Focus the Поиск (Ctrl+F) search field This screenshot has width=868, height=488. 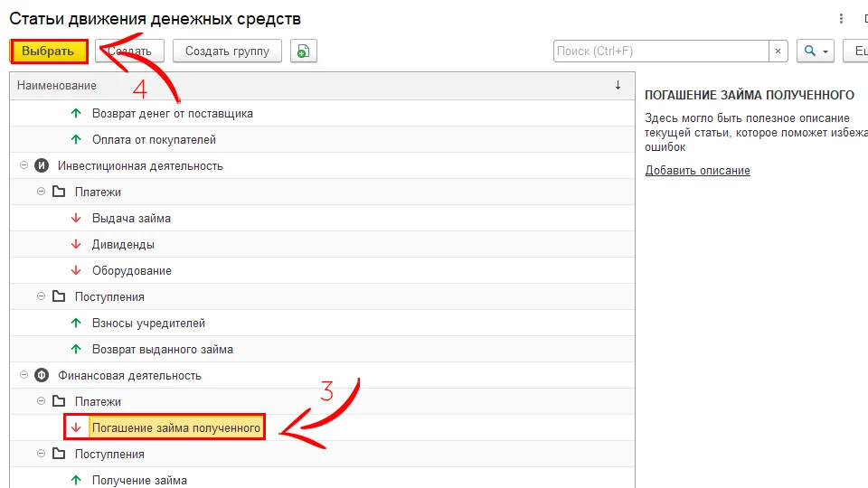click(660, 52)
